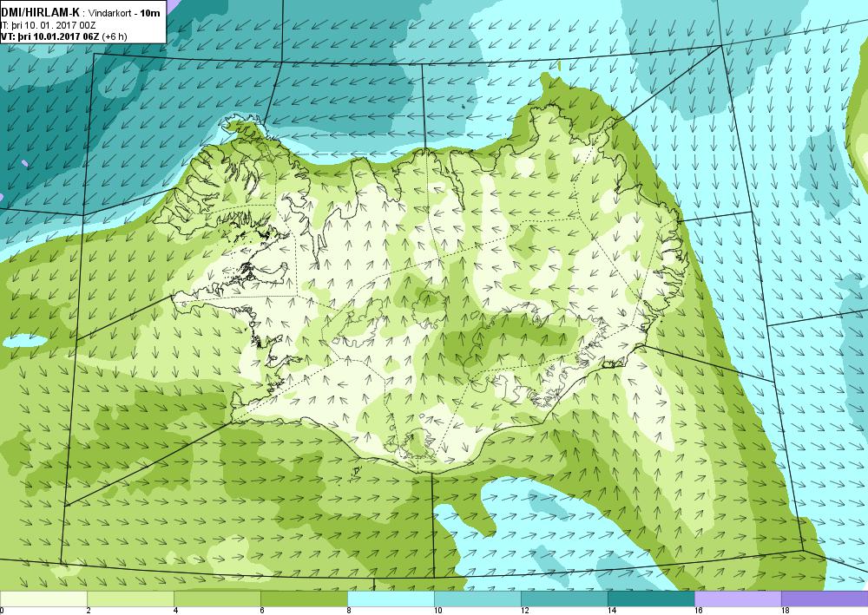The height and width of the screenshot is (615, 868).
Task: Click the 'þri 10. 01. 2017 00Z' analysis time
Action: (53, 25)
